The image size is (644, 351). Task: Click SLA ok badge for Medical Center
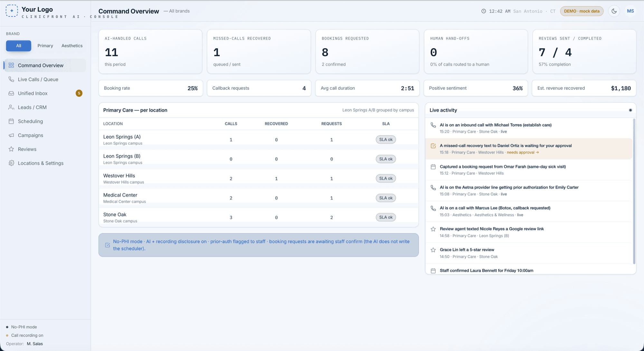tap(386, 198)
